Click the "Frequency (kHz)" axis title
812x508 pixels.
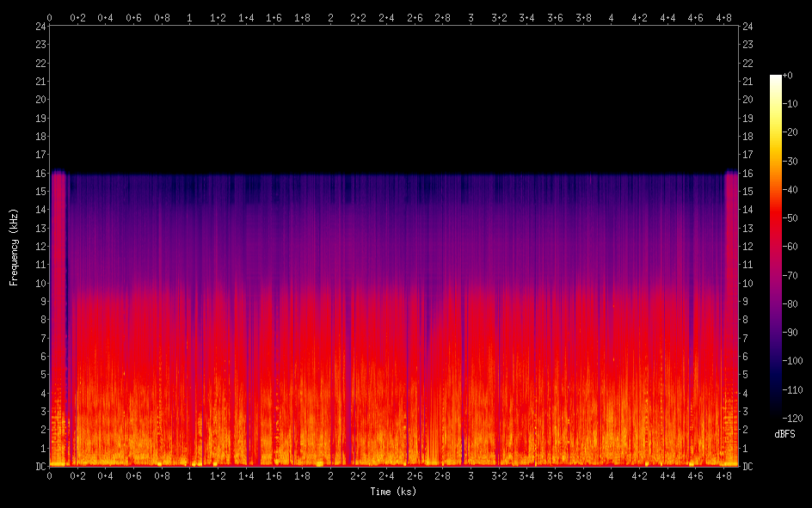(x=14, y=247)
